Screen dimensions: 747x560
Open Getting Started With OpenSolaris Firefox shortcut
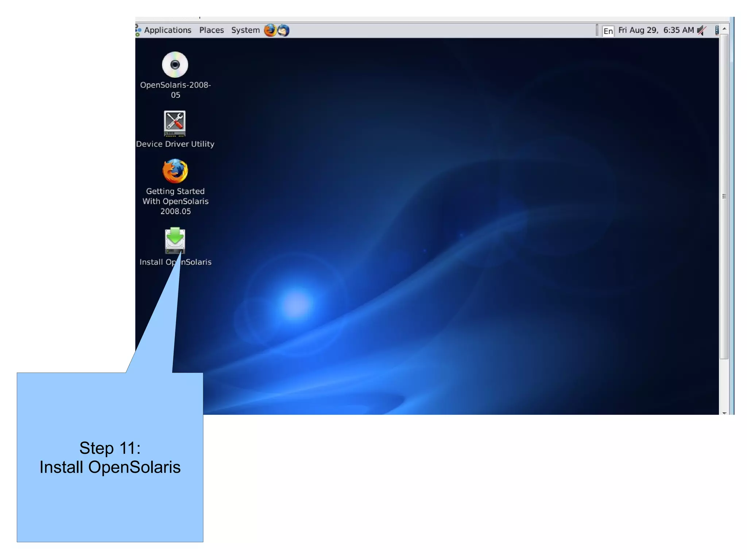tap(175, 171)
